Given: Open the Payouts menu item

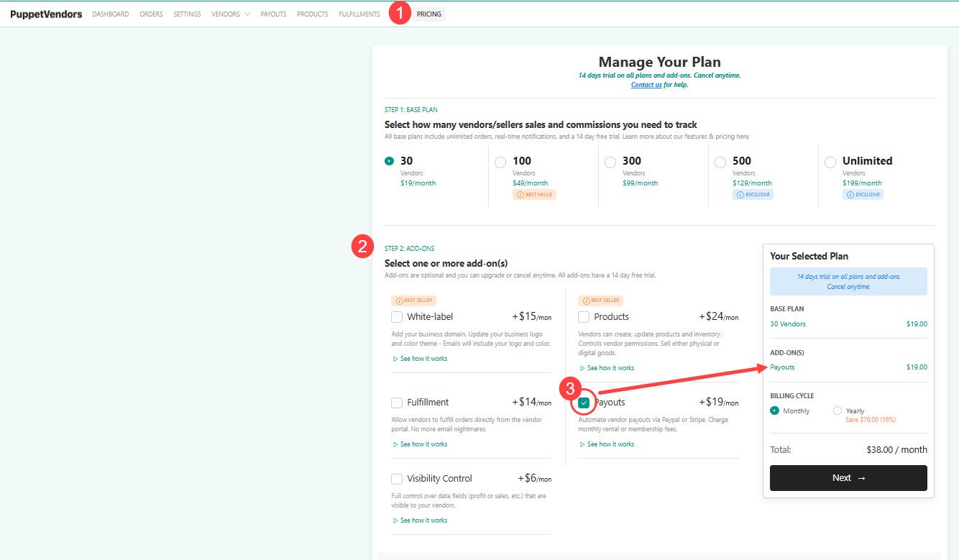Looking at the screenshot, I should click(273, 14).
